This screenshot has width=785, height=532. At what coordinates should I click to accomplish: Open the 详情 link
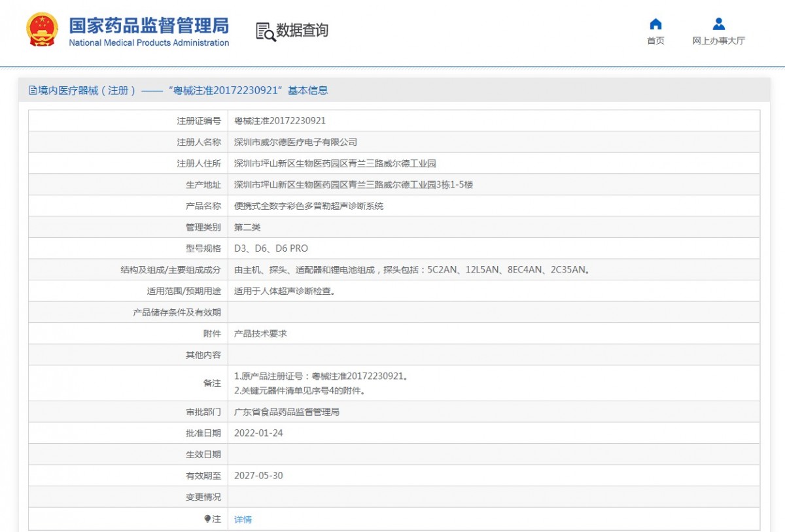point(243,520)
